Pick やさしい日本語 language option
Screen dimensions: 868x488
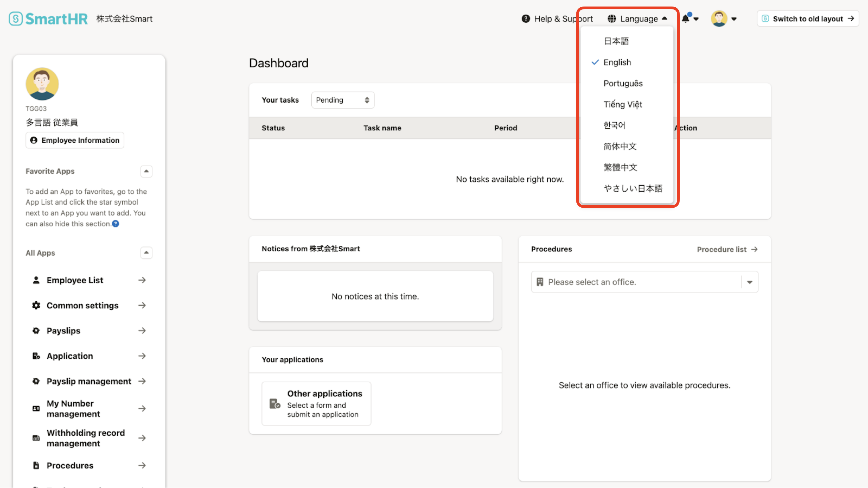click(633, 188)
